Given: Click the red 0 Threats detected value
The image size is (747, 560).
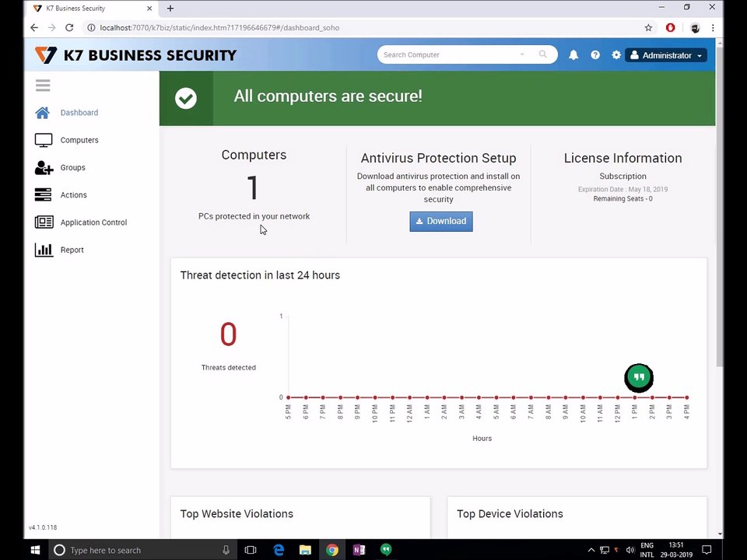Looking at the screenshot, I should click(x=228, y=334).
